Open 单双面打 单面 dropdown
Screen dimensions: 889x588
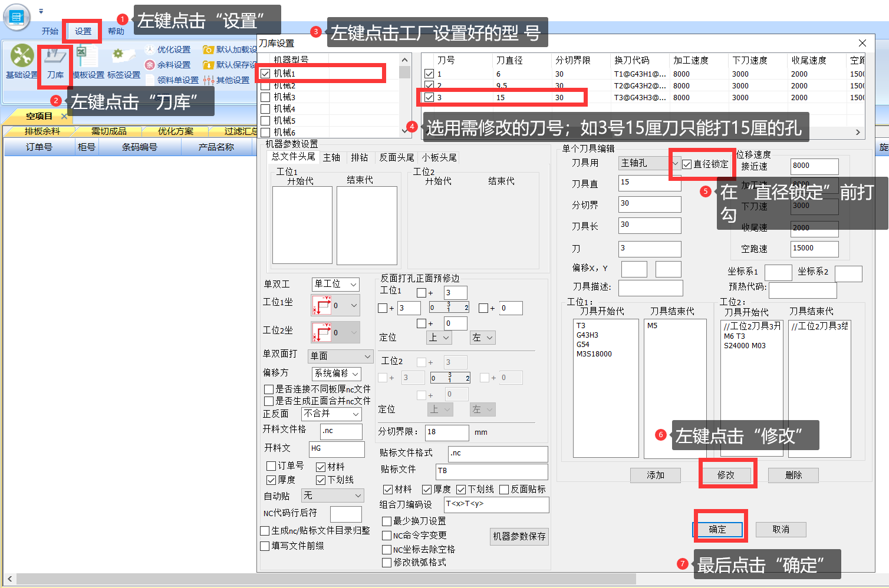(x=341, y=356)
